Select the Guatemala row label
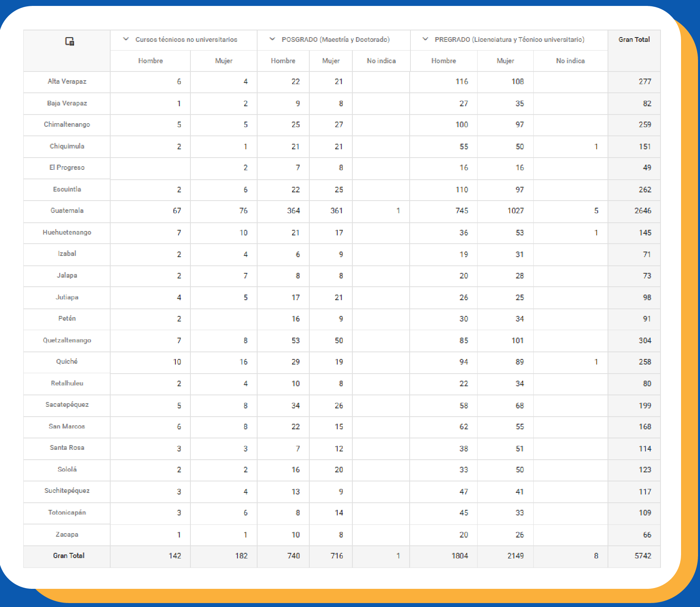Screen dimensions: 700x607 67,210
